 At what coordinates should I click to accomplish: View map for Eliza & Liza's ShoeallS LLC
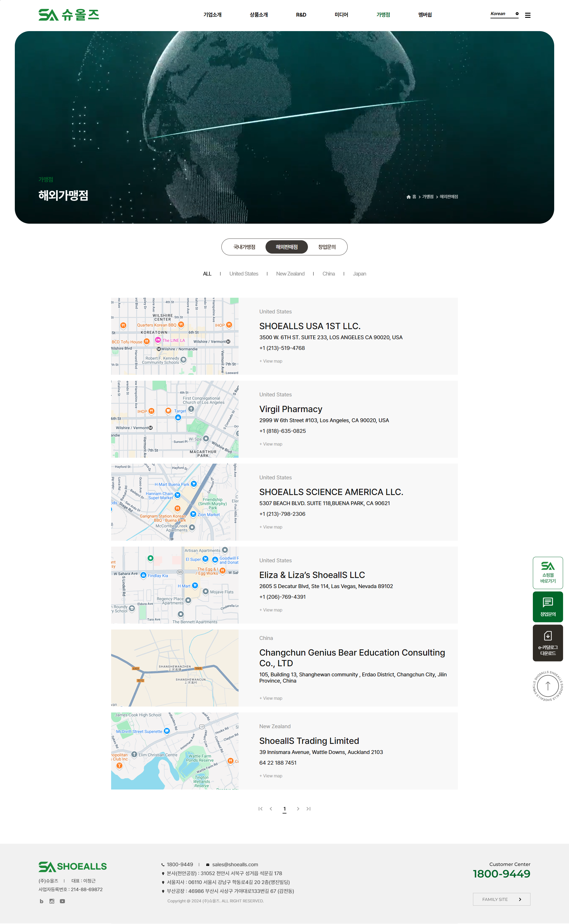pos(271,610)
